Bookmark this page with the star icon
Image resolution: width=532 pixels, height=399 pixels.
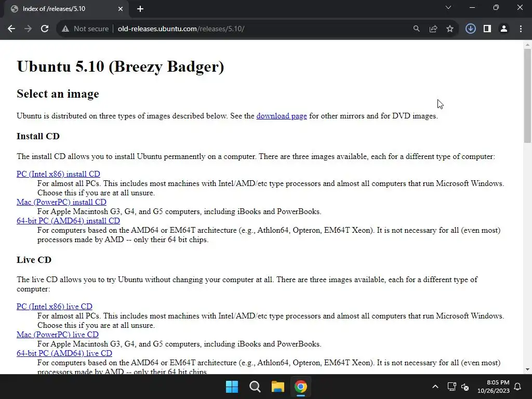click(x=450, y=29)
